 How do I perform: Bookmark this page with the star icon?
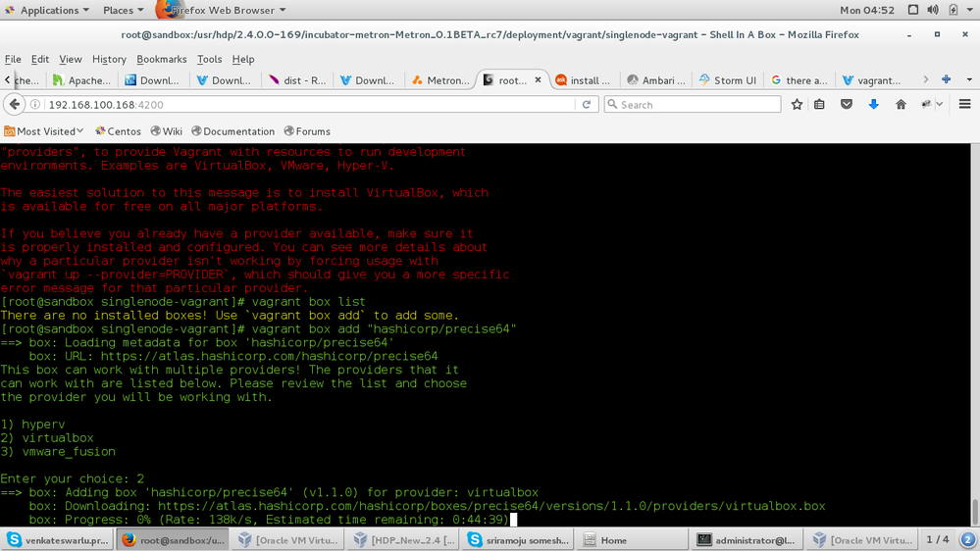(x=797, y=104)
